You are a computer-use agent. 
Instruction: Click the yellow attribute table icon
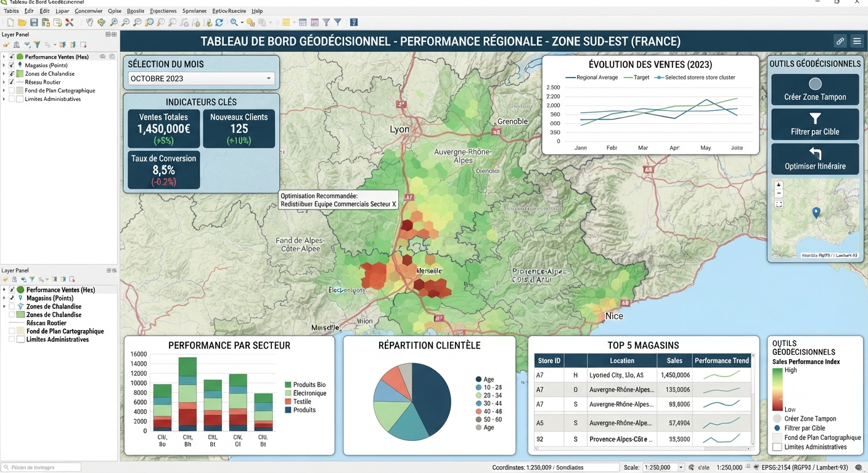(286, 22)
